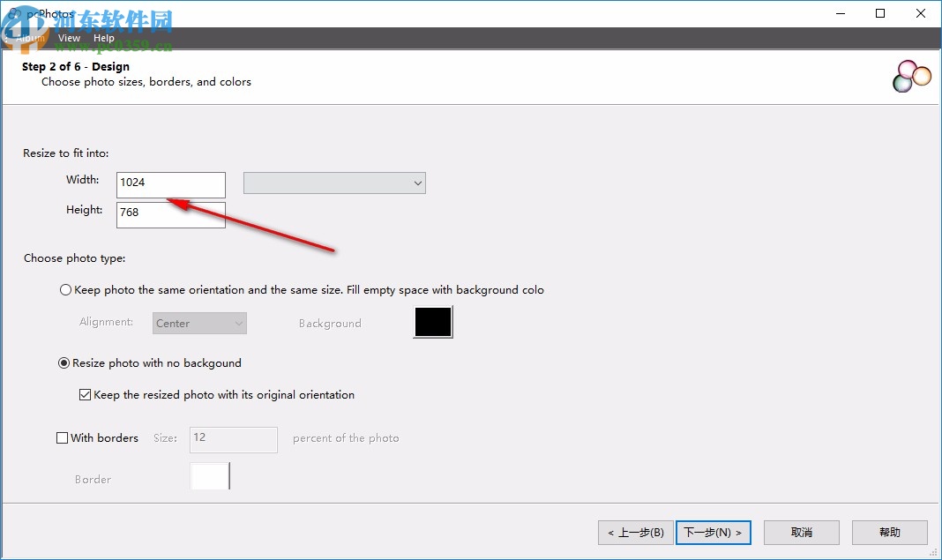
Task: Click the white Border color swatch
Action: click(210, 476)
